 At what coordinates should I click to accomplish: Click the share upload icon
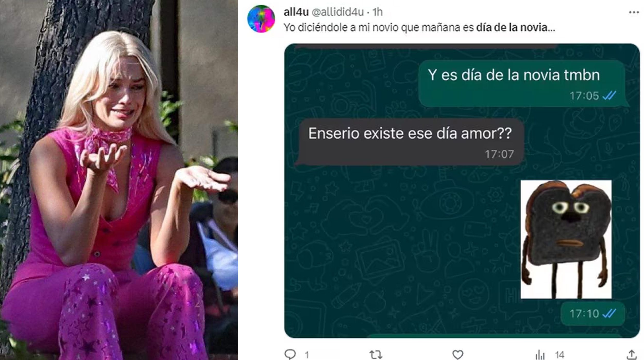(x=632, y=354)
